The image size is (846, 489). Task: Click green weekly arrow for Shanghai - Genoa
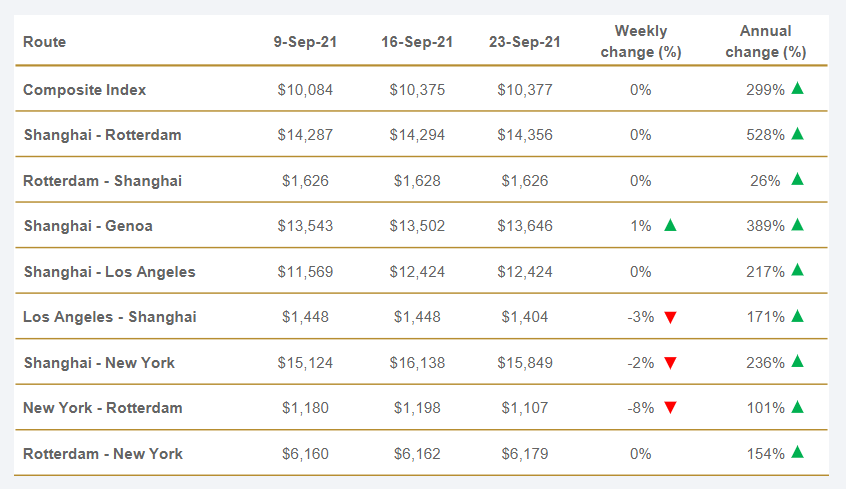(x=670, y=225)
